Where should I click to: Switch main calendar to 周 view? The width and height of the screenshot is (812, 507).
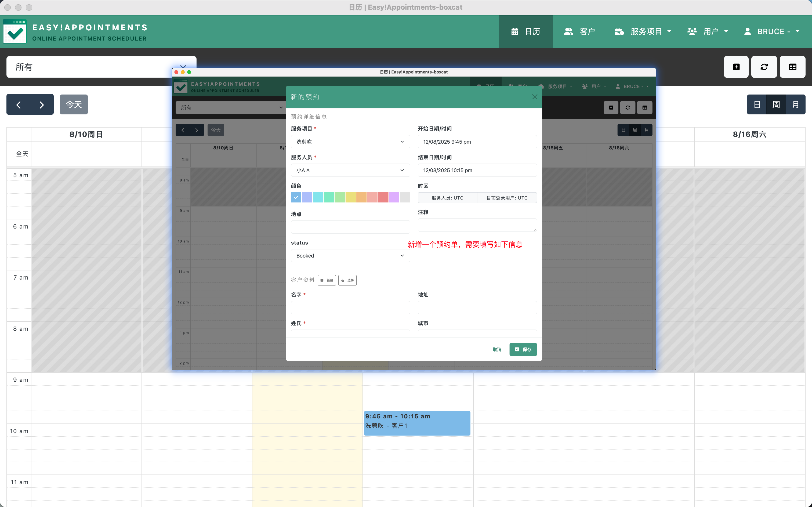776,105
